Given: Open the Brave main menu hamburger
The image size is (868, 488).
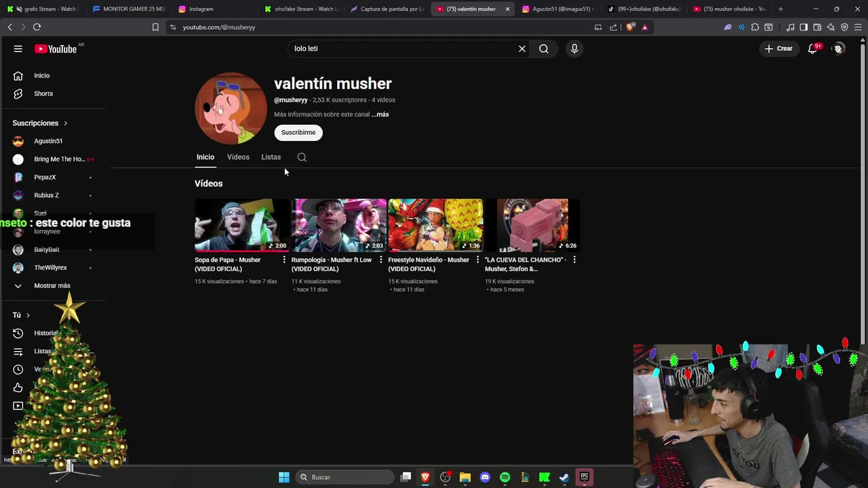Looking at the screenshot, I should coord(858,27).
